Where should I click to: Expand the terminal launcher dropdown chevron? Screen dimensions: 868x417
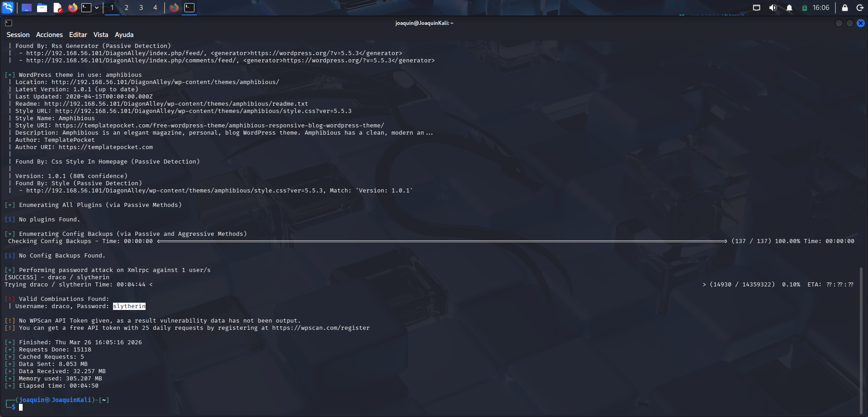click(96, 7)
